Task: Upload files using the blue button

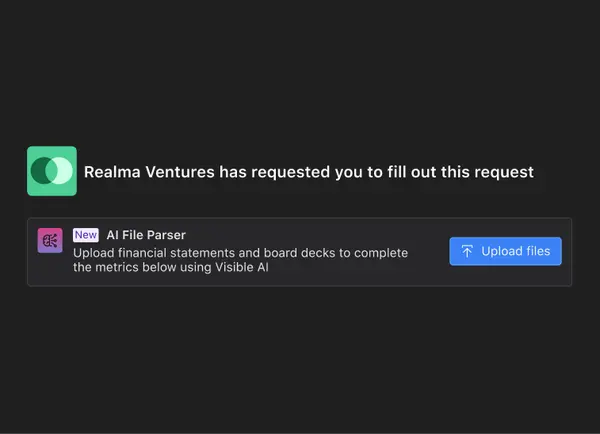Action: tap(505, 251)
